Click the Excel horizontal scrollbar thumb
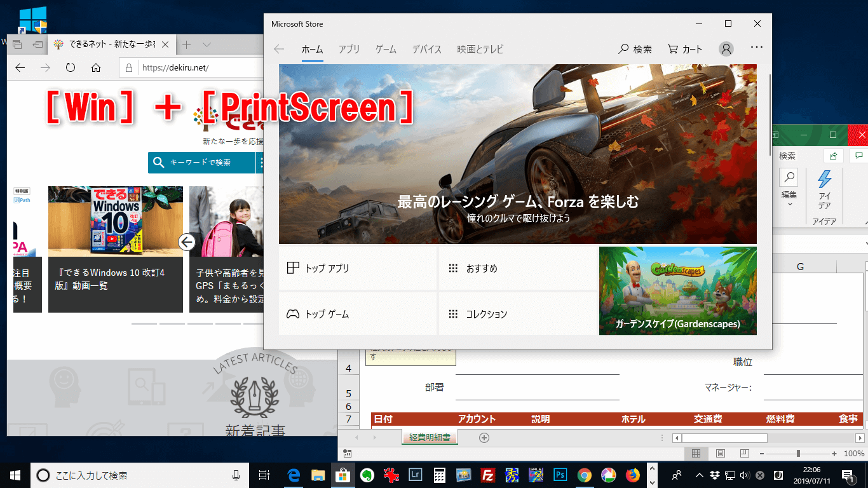The height and width of the screenshot is (488, 868). point(724,438)
